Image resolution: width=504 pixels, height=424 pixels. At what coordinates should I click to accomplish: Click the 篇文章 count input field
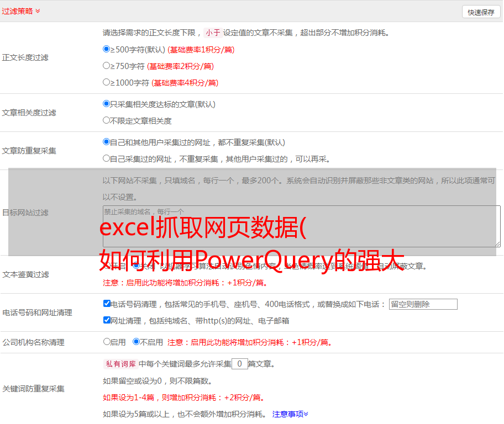239,364
